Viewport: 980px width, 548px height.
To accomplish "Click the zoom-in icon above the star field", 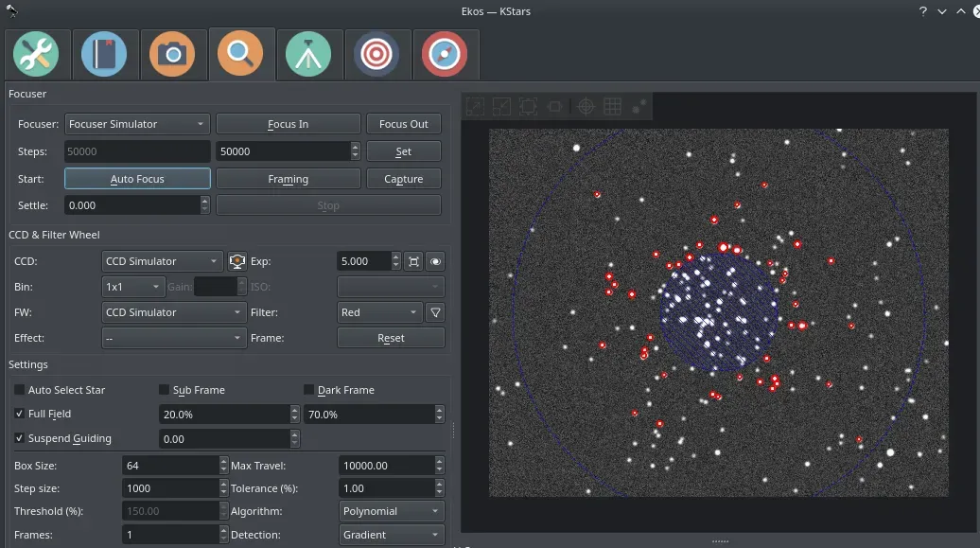I will tap(474, 106).
